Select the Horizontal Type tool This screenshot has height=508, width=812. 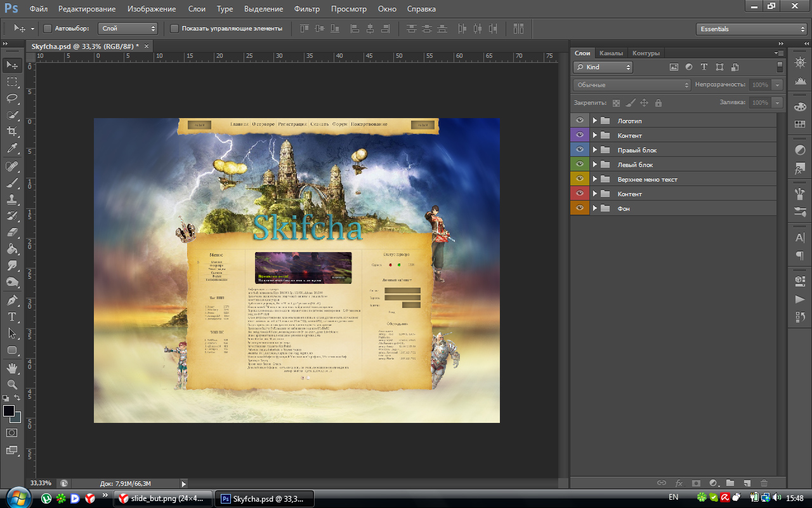tap(12, 317)
